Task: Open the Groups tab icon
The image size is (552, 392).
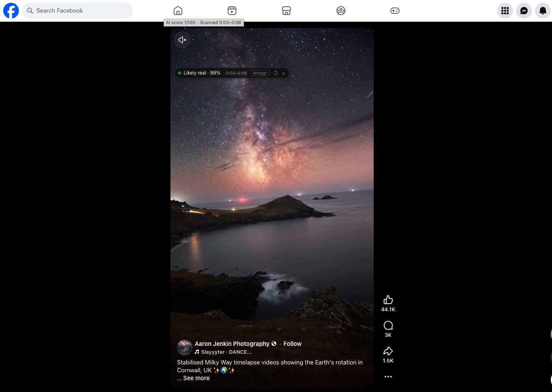Action: 341,11
